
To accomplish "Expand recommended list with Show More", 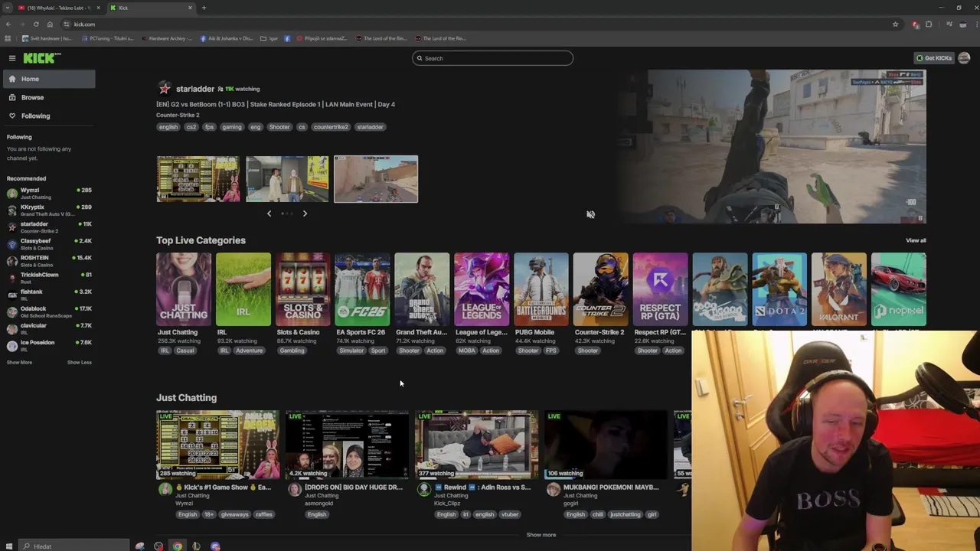I will (19, 362).
